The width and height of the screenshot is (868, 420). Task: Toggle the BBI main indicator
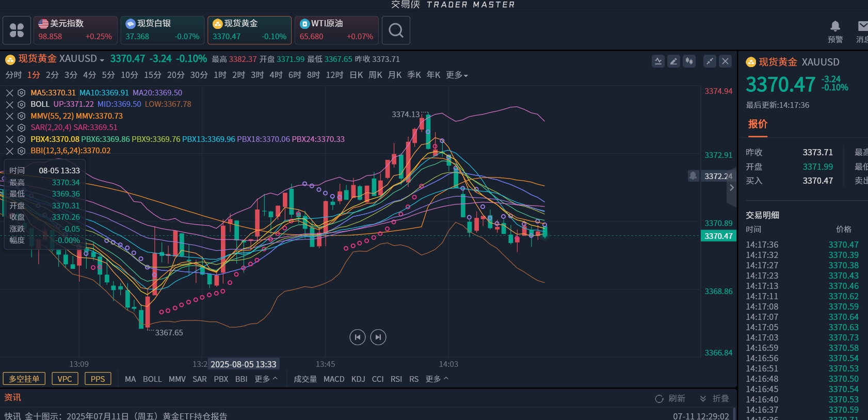[x=242, y=379]
